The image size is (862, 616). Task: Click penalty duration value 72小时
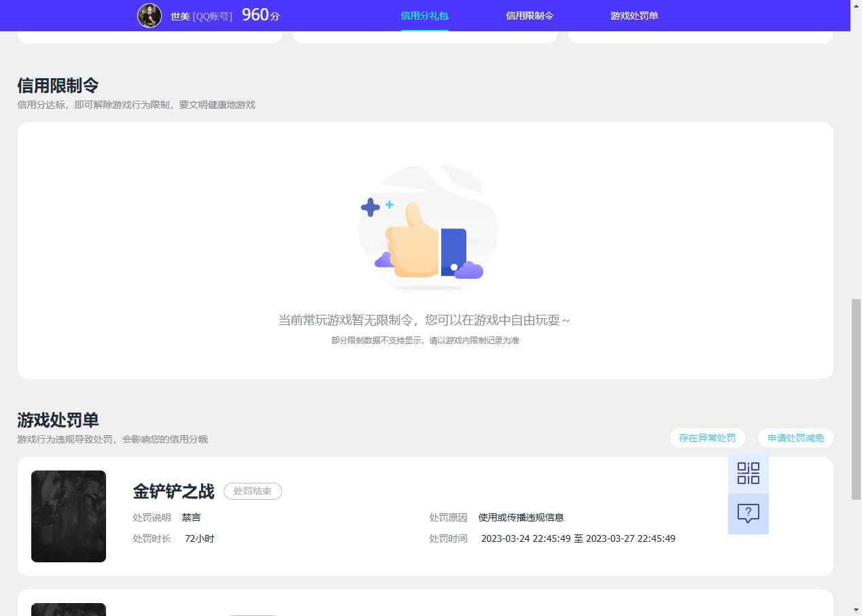point(199,538)
